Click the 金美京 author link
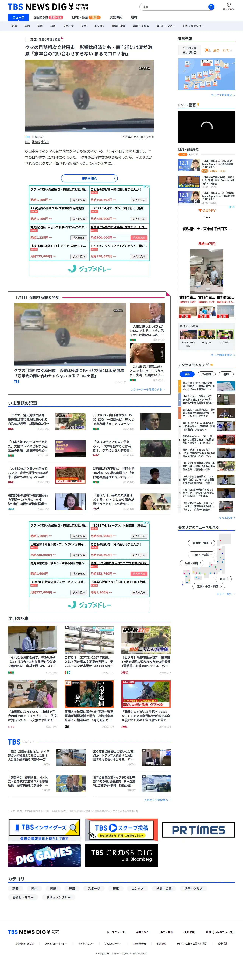The height and width of the screenshot is (980, 243). pyautogui.click(x=45, y=142)
